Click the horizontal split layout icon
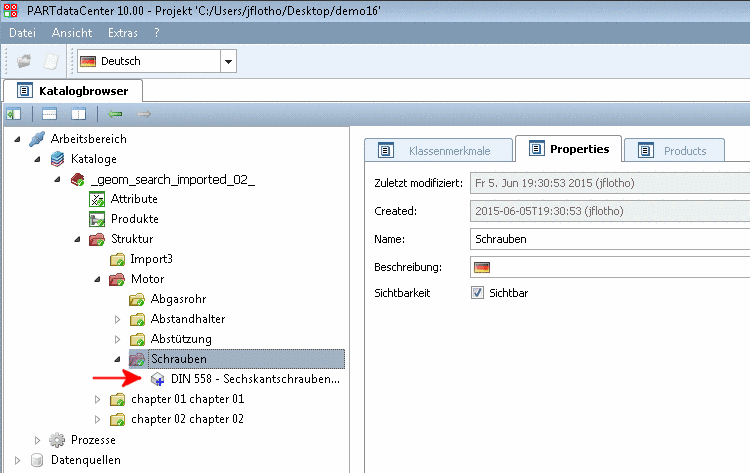This screenshot has height=473, width=750. [x=49, y=114]
